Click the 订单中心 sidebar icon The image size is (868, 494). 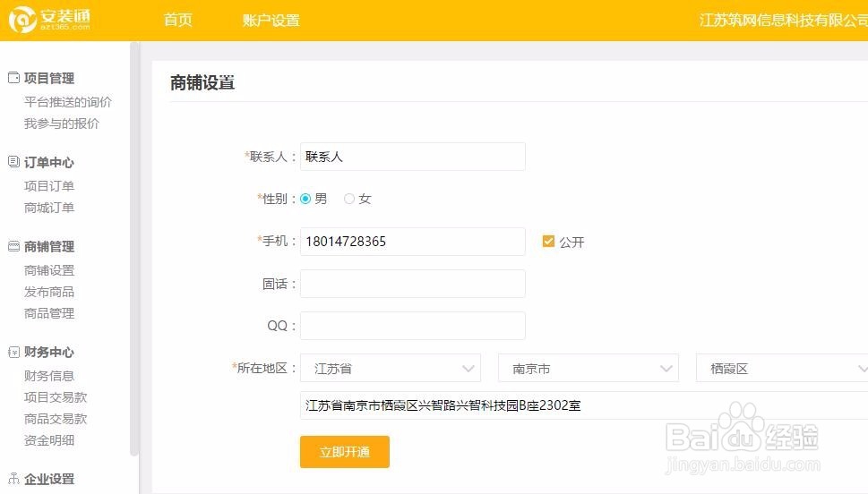13,161
